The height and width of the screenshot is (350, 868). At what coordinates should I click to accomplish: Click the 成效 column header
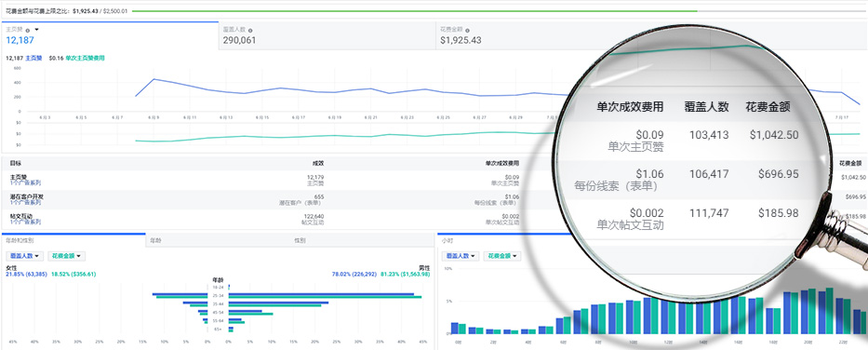tap(318, 164)
